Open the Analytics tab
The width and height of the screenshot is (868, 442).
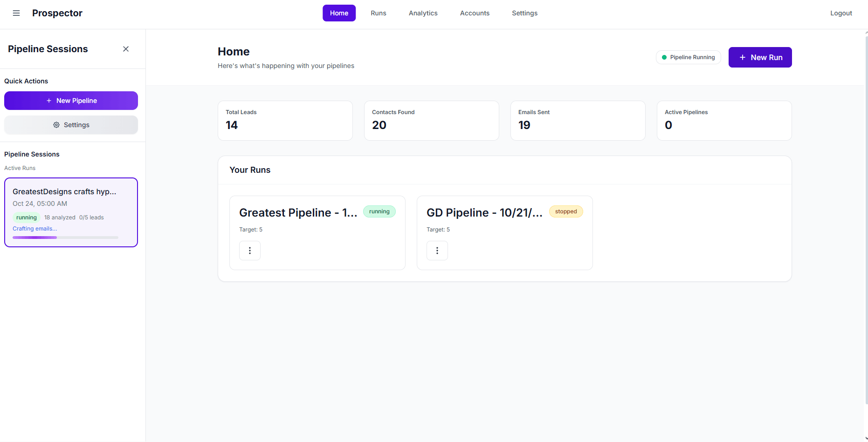(x=423, y=13)
